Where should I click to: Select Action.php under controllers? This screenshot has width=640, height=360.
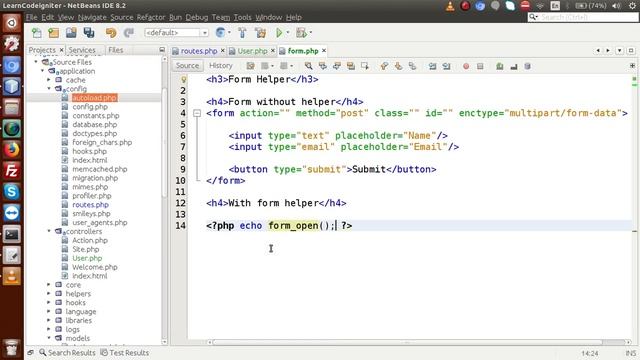pos(90,240)
